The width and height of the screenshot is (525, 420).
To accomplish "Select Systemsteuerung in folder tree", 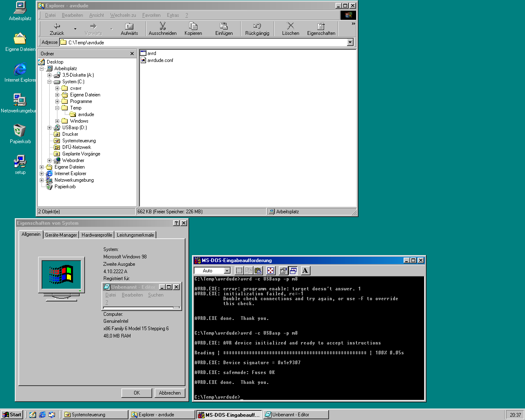I will pyautogui.click(x=75, y=141).
